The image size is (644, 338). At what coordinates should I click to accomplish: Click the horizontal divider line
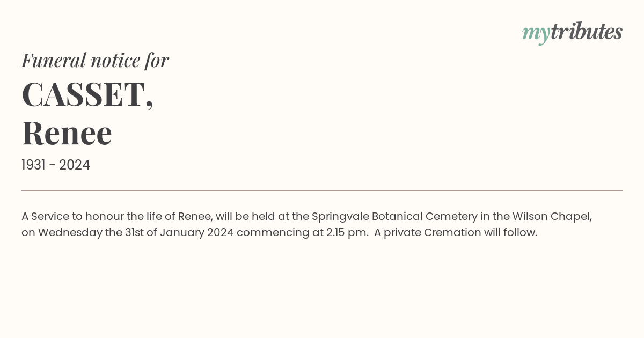pyautogui.click(x=322, y=190)
